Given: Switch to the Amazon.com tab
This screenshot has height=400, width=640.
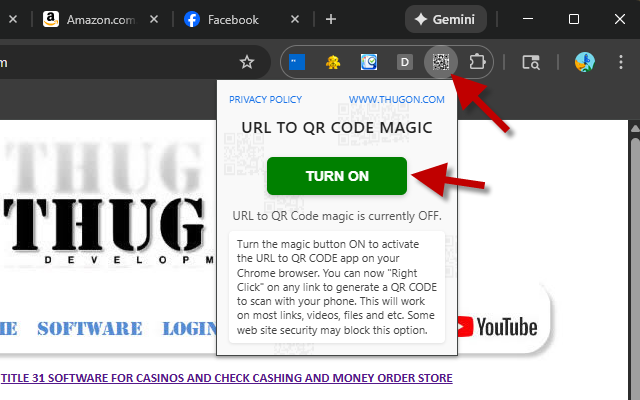Looking at the screenshot, I should (101, 19).
